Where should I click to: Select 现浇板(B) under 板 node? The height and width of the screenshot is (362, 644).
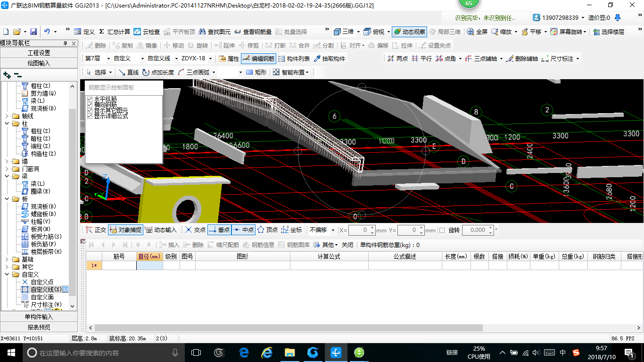(43, 206)
